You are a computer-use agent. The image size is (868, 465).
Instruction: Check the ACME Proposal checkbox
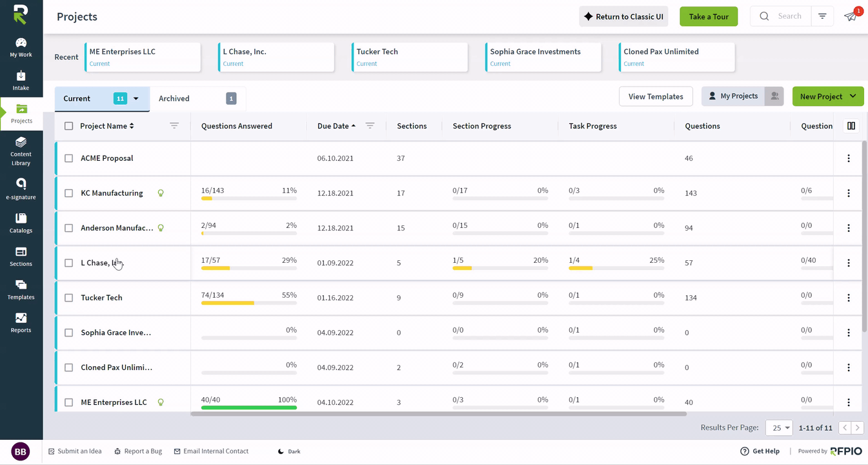click(69, 158)
